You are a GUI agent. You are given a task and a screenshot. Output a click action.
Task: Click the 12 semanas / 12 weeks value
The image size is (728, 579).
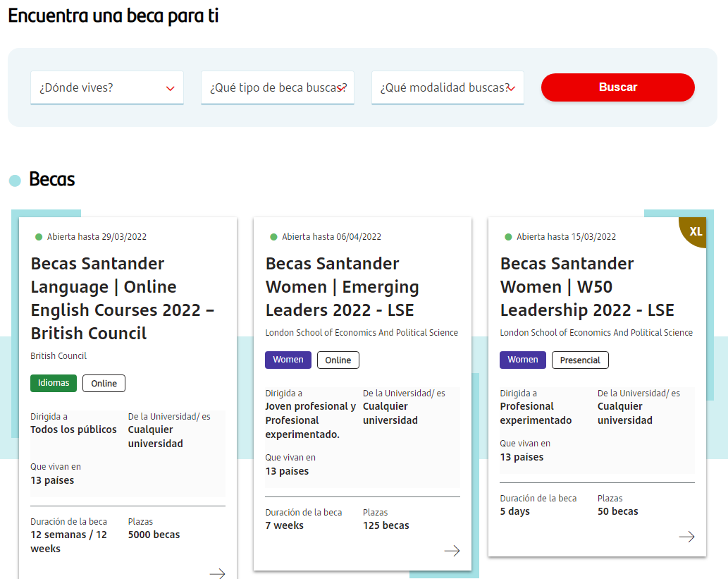[x=69, y=542]
